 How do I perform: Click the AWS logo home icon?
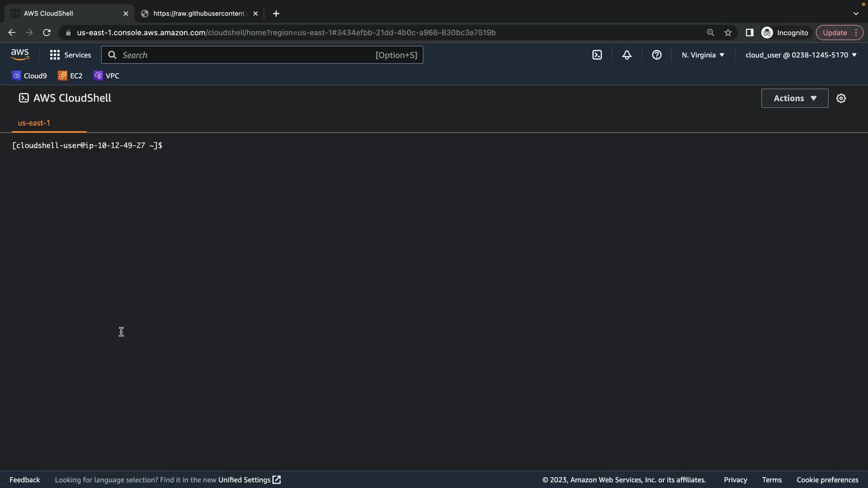coord(20,55)
